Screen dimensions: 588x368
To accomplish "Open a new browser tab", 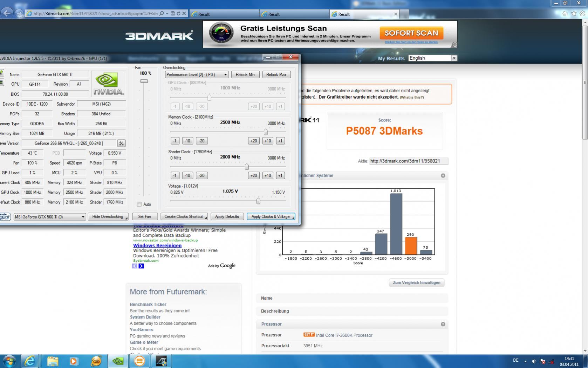I will pyautogui.click(x=404, y=14).
